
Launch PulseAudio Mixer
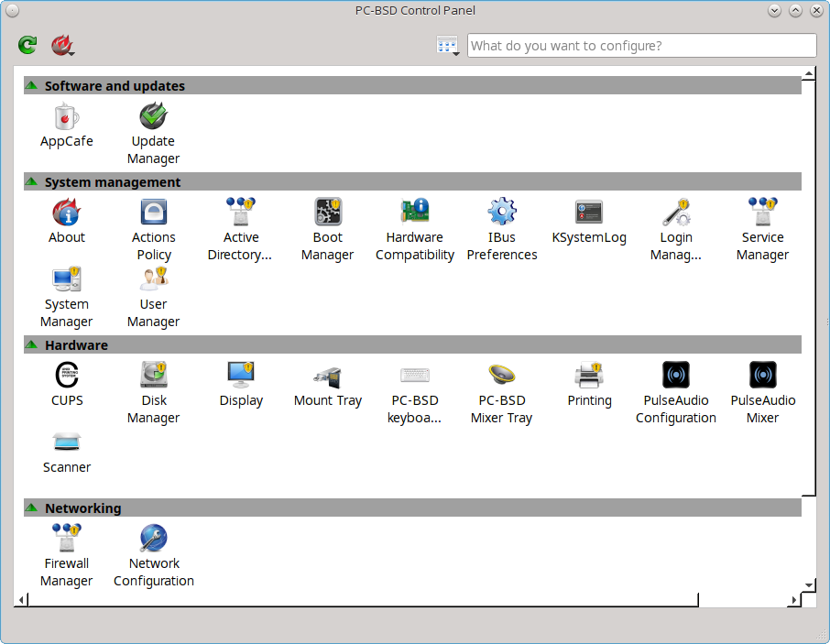coord(762,393)
